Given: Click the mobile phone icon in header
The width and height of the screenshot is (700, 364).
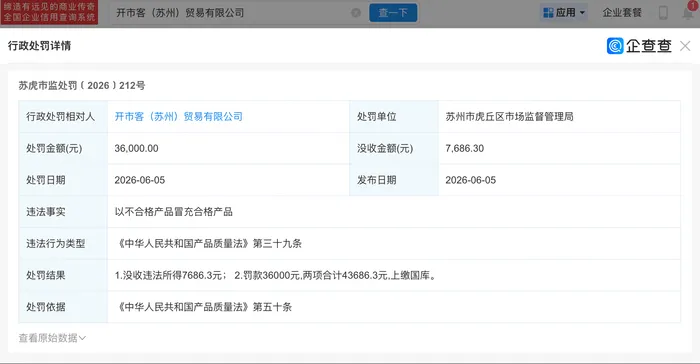Looking at the screenshot, I should click(663, 13).
